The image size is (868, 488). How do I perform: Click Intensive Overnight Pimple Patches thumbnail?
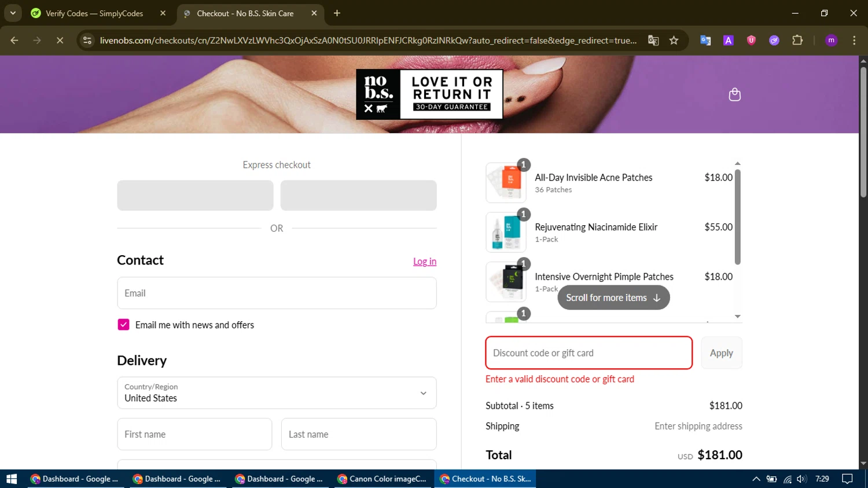pyautogui.click(x=506, y=282)
